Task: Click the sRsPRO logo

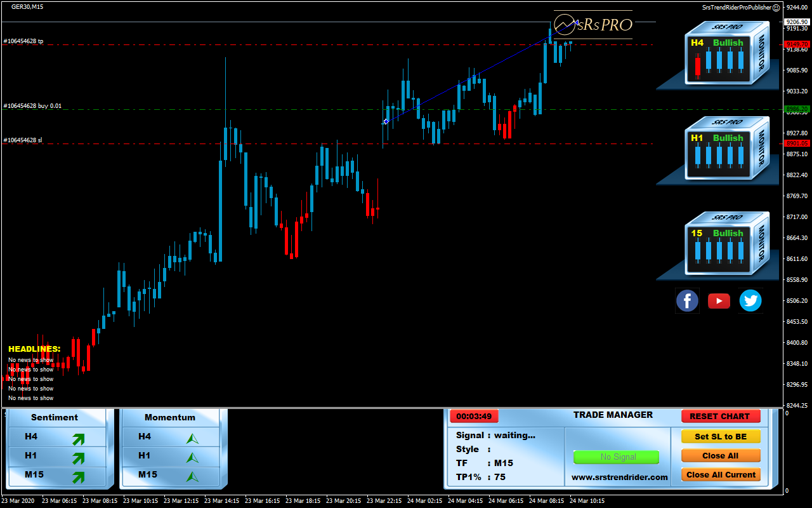Action: click(x=593, y=25)
